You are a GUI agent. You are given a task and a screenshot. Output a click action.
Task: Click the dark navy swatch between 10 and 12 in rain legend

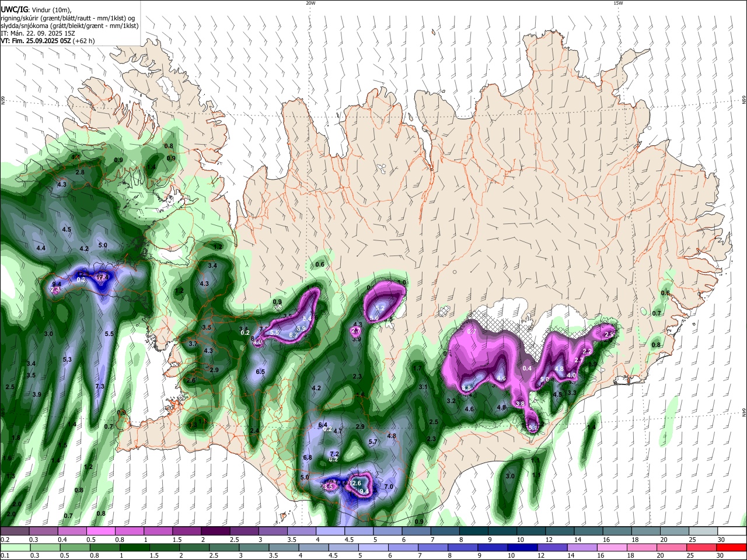[x=522, y=547]
